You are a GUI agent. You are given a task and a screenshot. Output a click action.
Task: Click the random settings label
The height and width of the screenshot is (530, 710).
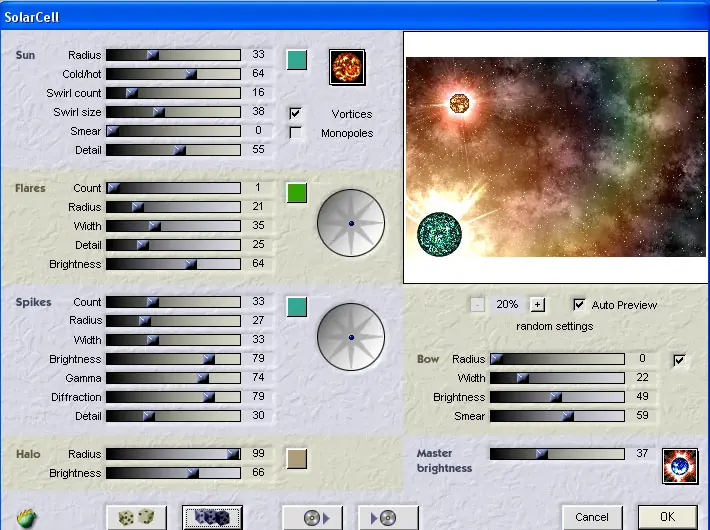pyautogui.click(x=554, y=326)
